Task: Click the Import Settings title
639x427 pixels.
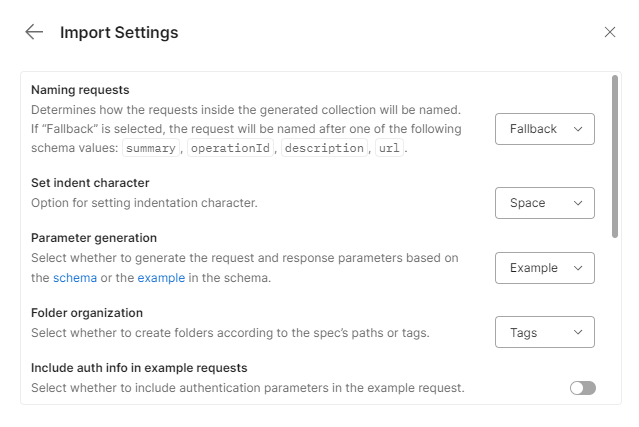Action: coord(119,32)
